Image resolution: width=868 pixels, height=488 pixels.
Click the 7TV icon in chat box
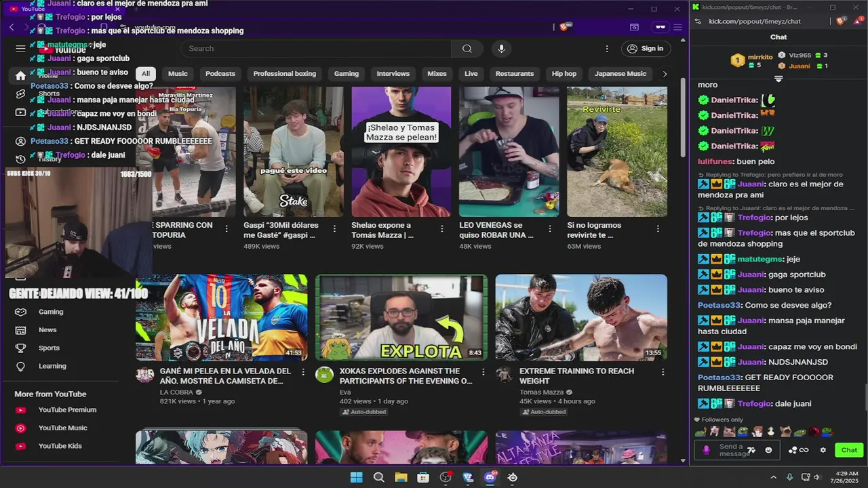pyautogui.click(x=751, y=450)
